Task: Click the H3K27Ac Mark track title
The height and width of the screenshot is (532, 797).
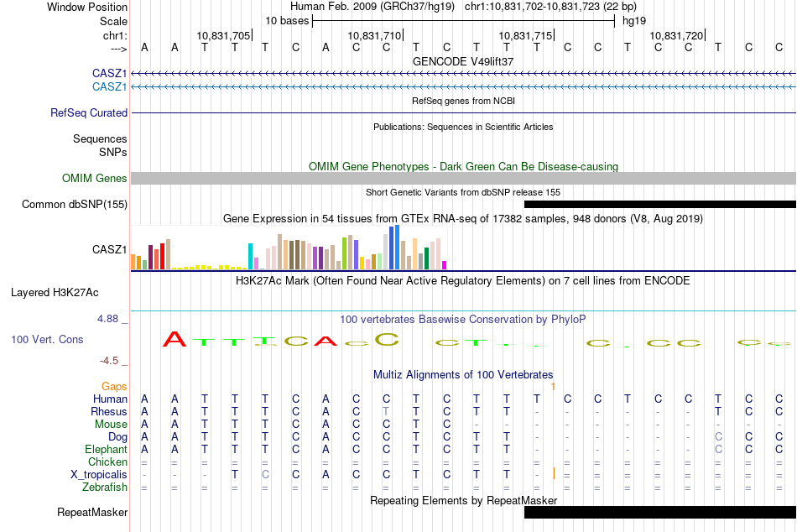Action: 463,281
